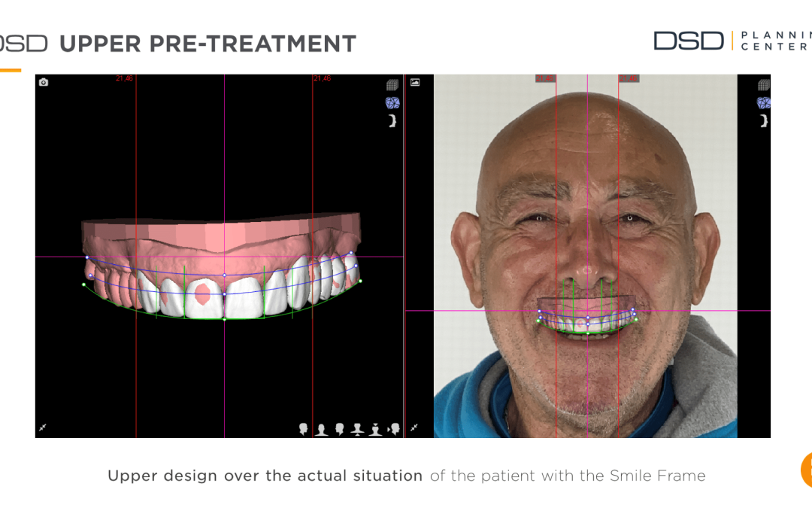Click the DSD Planning Center logo
812x508 pixels.
click(x=732, y=41)
